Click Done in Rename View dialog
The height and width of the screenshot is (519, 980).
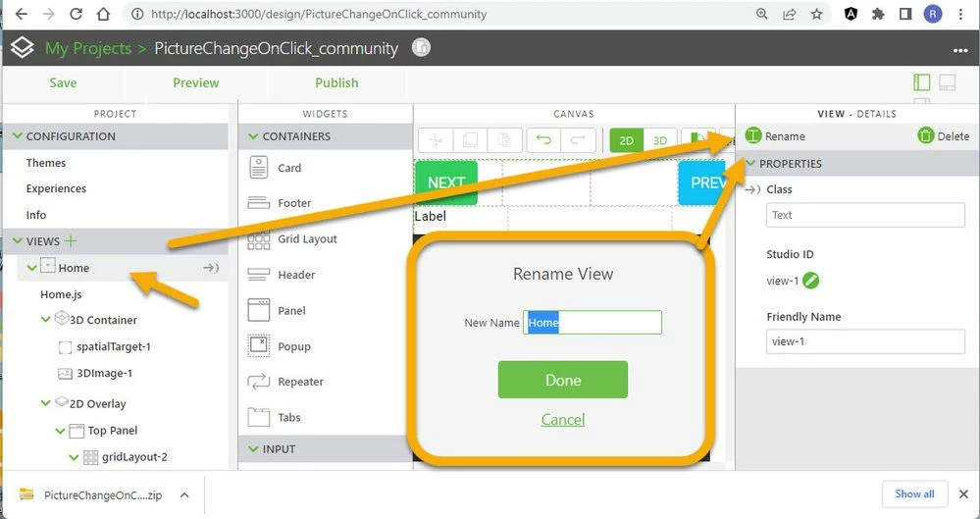562,380
